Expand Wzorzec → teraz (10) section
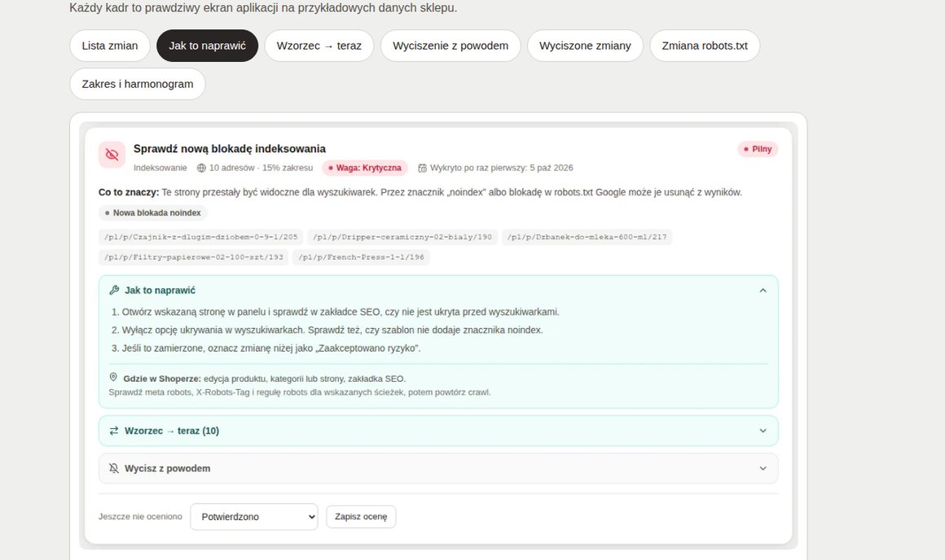 (x=438, y=431)
